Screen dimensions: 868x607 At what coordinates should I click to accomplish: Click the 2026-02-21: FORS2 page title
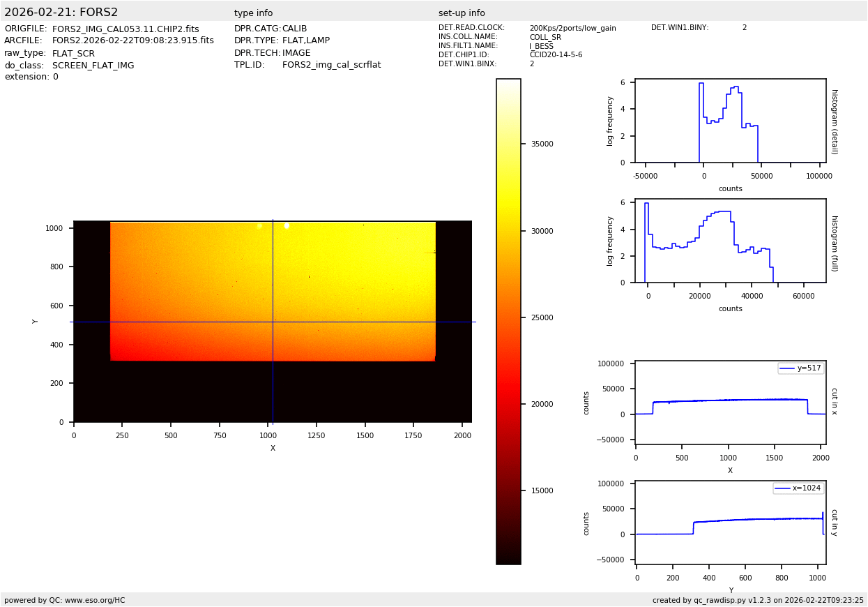[x=61, y=13]
